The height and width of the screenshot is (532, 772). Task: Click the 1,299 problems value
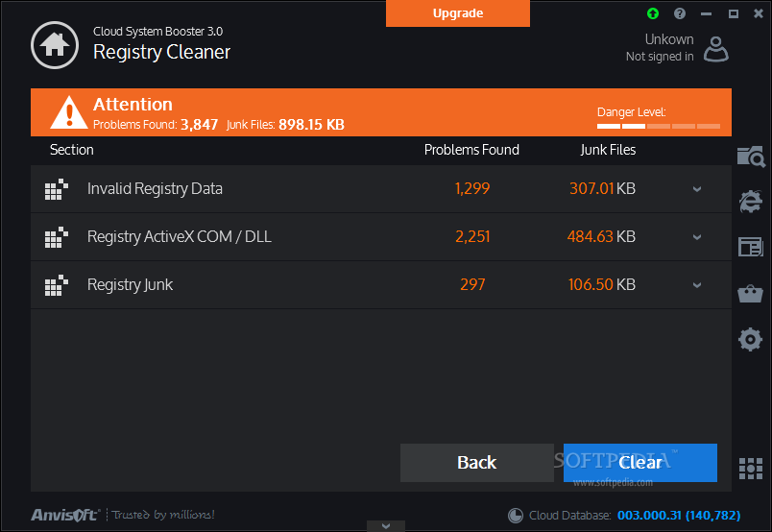[x=472, y=188]
